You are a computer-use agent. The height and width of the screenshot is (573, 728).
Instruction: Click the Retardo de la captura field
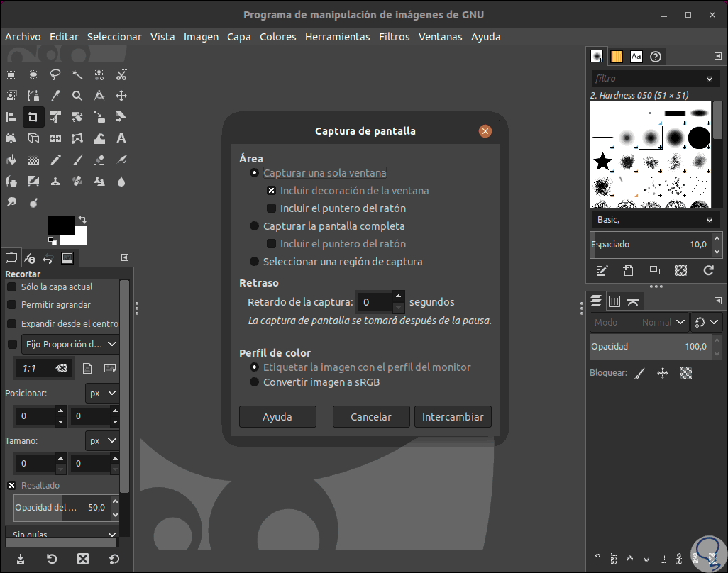(x=375, y=303)
